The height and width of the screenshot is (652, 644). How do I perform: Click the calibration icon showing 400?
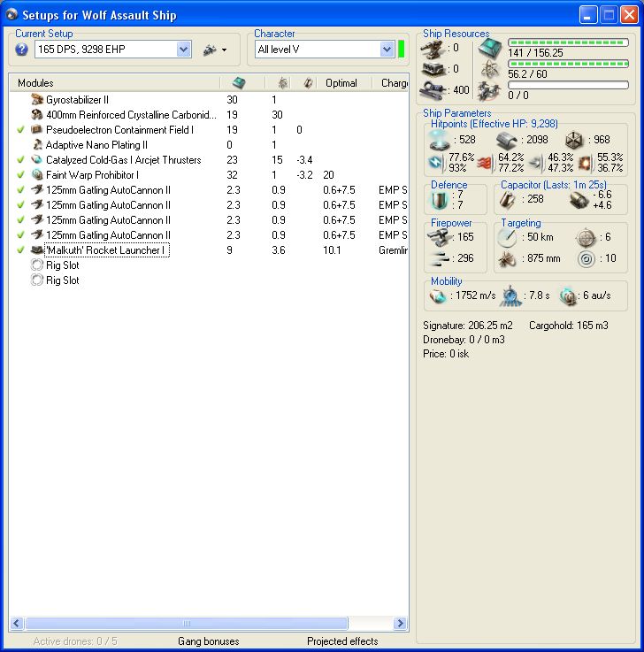point(433,89)
